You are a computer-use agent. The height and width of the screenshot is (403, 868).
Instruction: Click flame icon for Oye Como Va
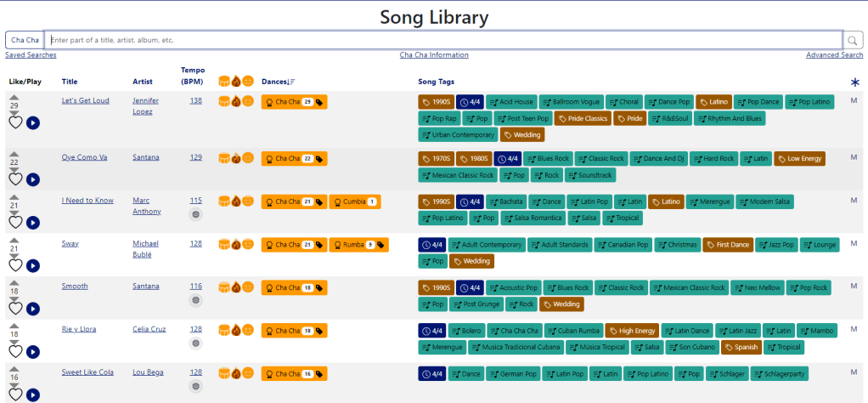(x=236, y=158)
